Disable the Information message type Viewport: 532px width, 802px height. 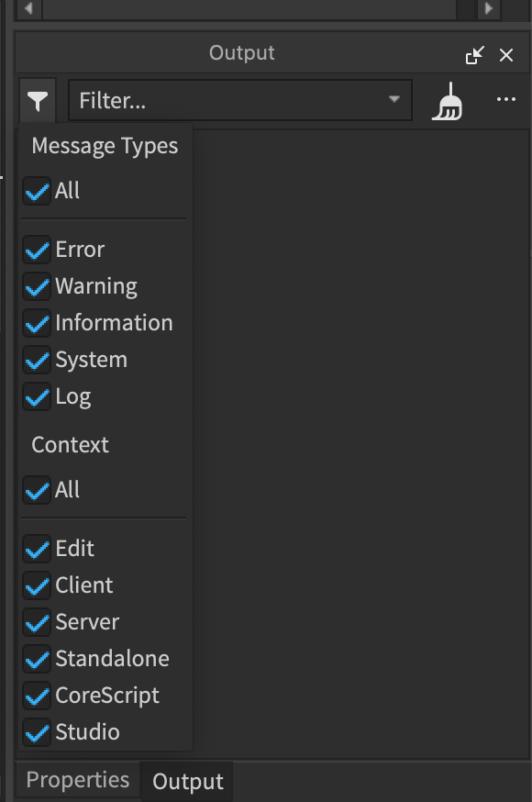(37, 322)
